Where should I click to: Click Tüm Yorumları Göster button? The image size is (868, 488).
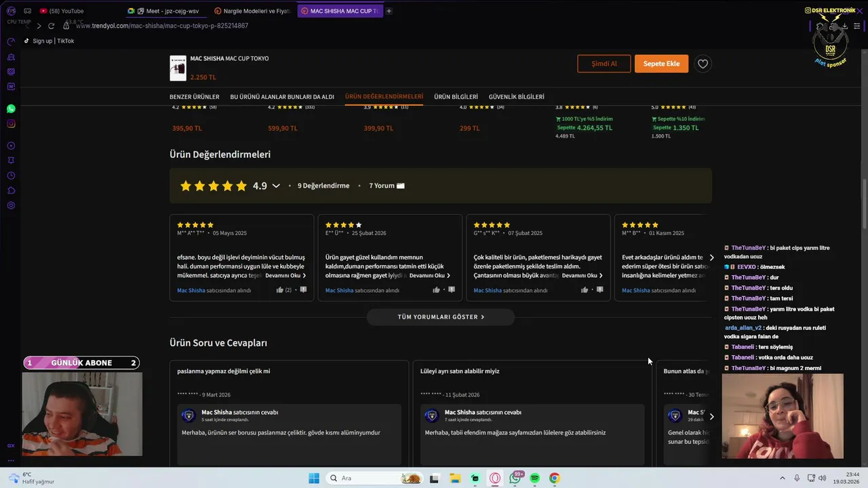441,317
